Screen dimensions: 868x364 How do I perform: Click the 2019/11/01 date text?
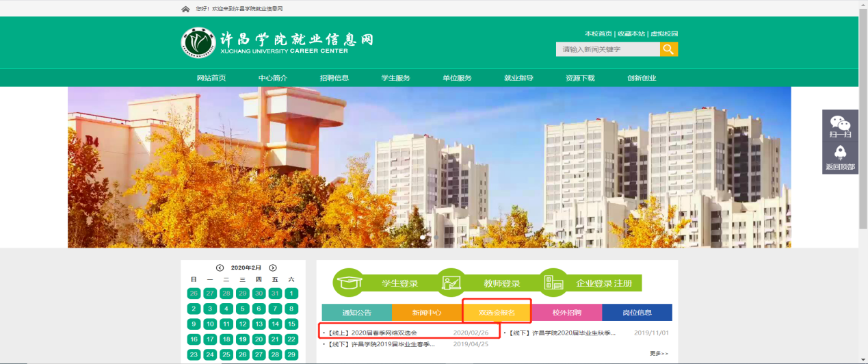(651, 333)
